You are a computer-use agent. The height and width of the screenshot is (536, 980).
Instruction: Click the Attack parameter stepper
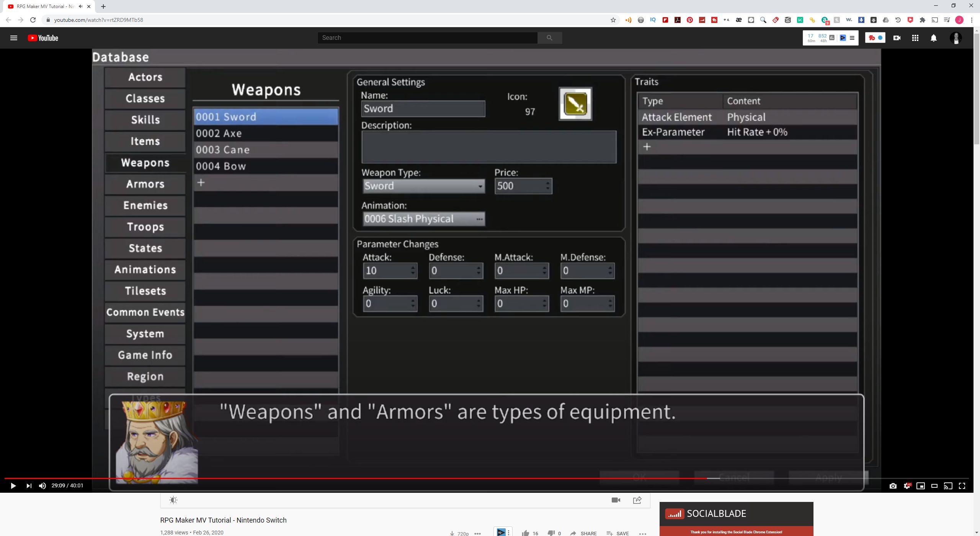click(390, 271)
